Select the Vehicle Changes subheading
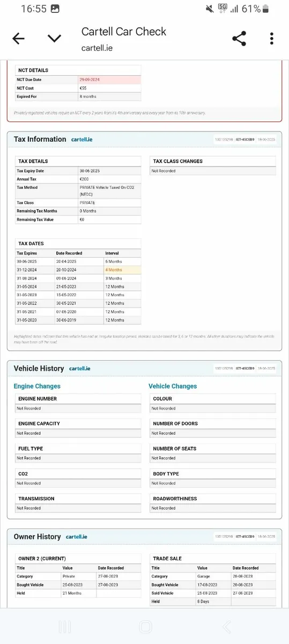The image size is (289, 644). tap(173, 386)
